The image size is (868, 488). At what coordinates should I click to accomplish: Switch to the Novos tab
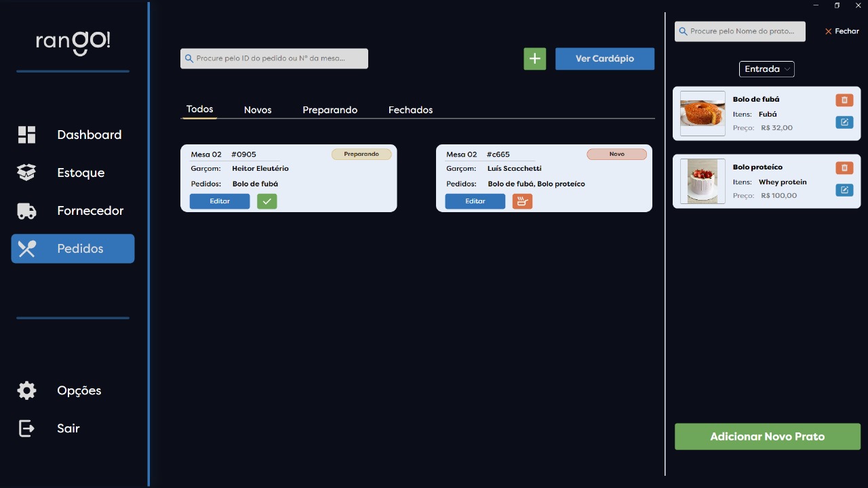pos(258,110)
